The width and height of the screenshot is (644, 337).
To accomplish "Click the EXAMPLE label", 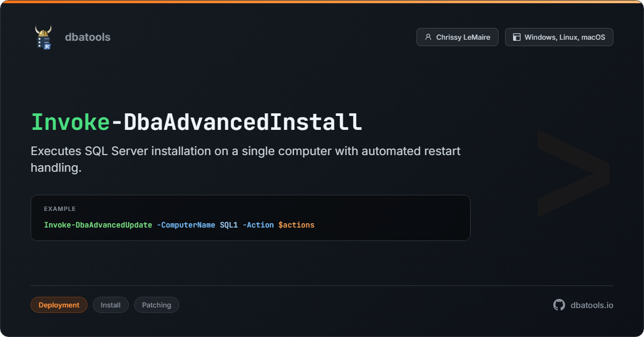I will click(x=60, y=209).
